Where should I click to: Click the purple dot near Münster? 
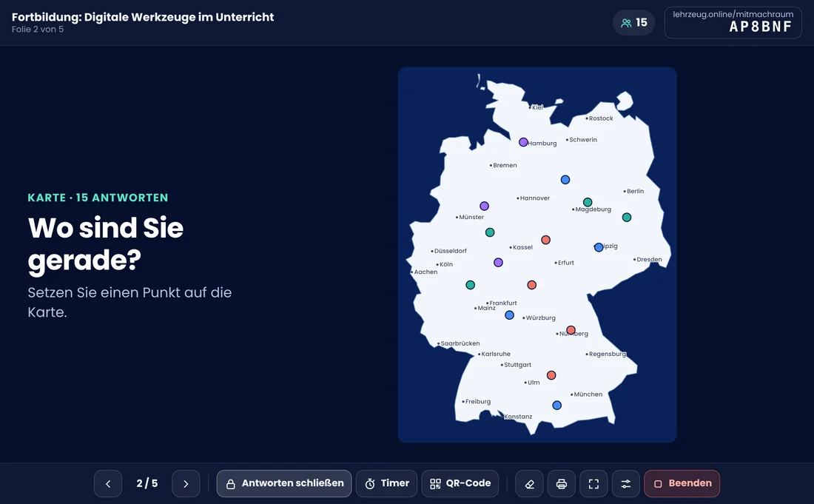tap(485, 206)
